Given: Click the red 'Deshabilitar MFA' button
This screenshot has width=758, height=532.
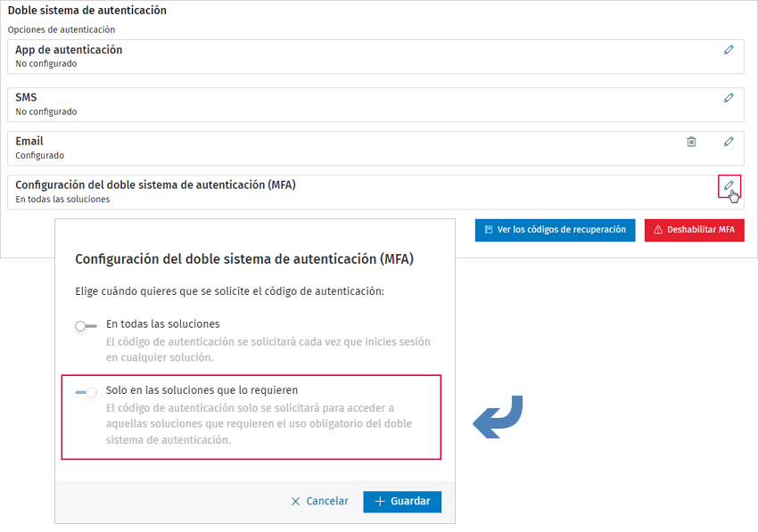Looking at the screenshot, I should click(x=694, y=230).
